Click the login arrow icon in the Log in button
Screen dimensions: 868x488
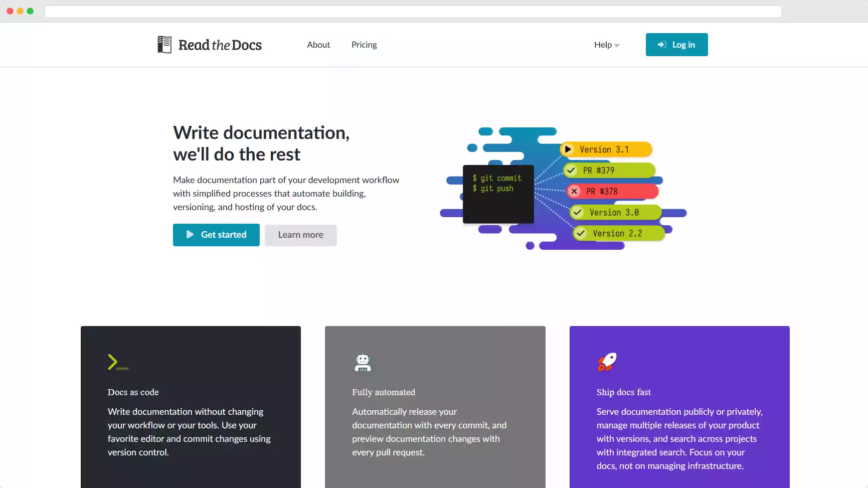point(662,45)
